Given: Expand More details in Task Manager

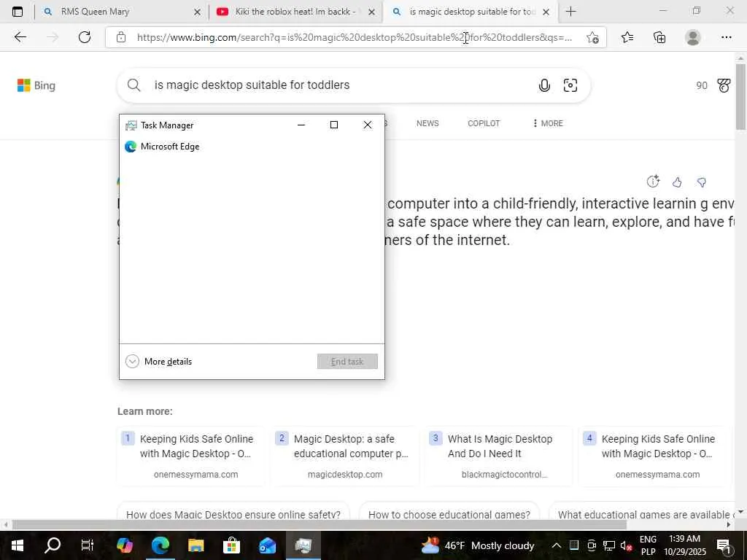Looking at the screenshot, I should [158, 362].
